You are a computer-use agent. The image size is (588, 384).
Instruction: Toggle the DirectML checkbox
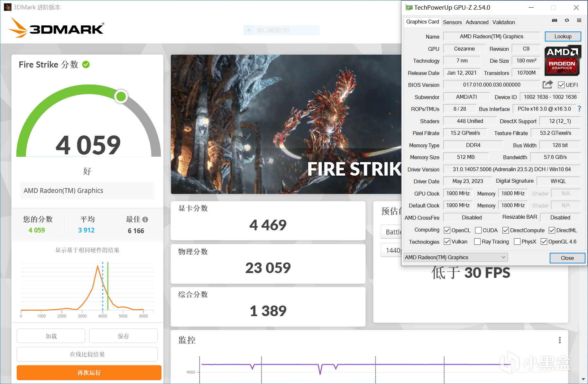click(x=552, y=230)
